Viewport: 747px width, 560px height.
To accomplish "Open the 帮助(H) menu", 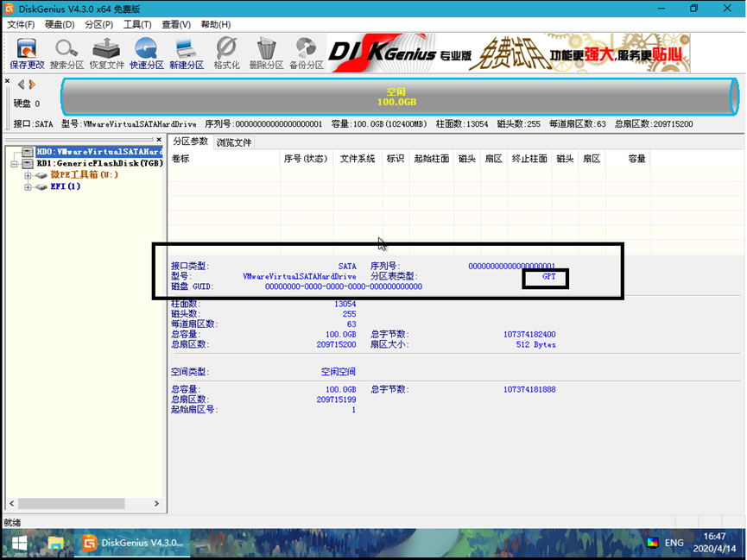I will (215, 24).
